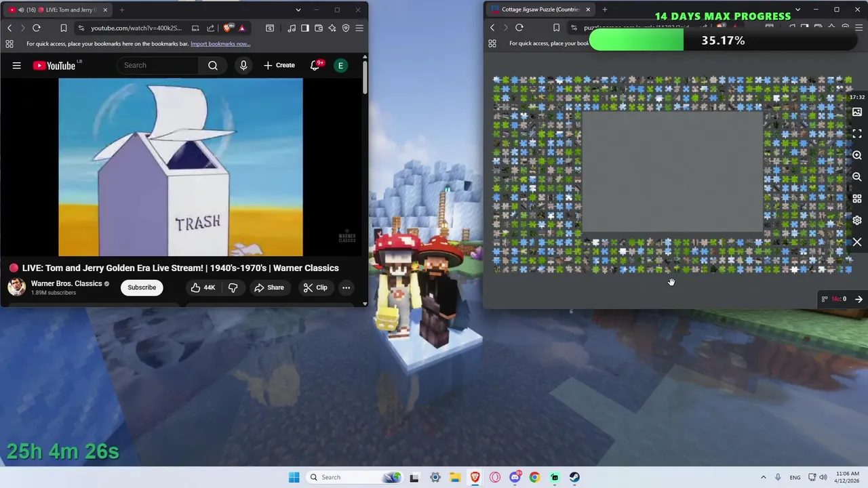The width and height of the screenshot is (868, 488).
Task: Select the Cottage Jigsaw Puzzle tab
Action: coord(540,9)
